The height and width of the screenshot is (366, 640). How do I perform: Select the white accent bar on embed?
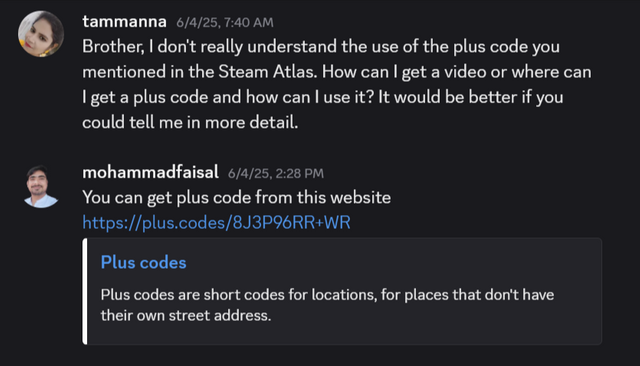coord(85,291)
